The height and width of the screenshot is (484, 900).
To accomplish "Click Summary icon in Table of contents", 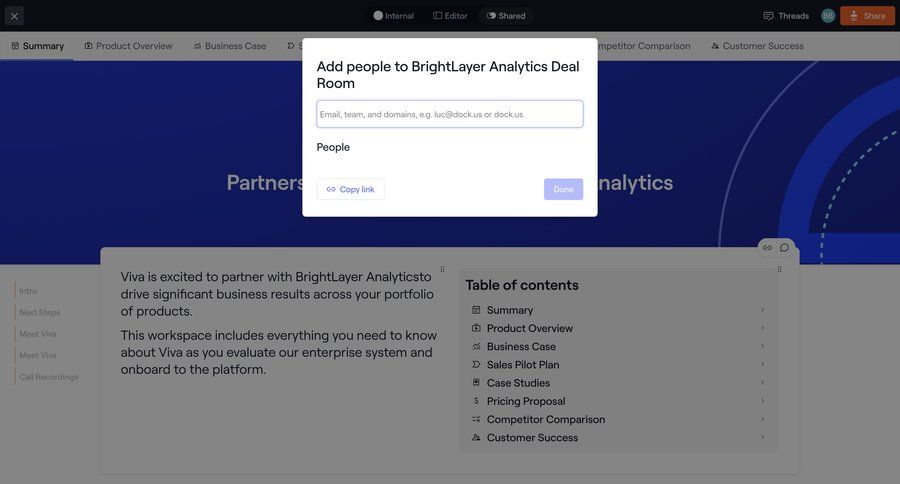I will tap(476, 310).
